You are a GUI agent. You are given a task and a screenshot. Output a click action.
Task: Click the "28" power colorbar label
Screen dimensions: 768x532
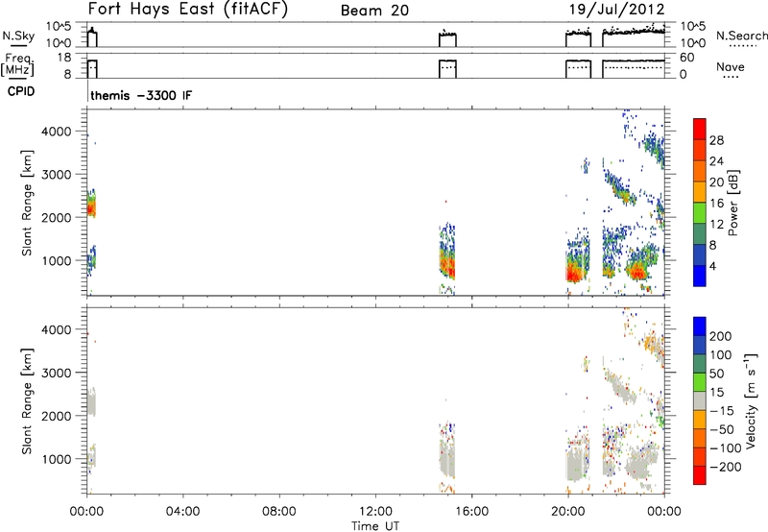pos(716,141)
